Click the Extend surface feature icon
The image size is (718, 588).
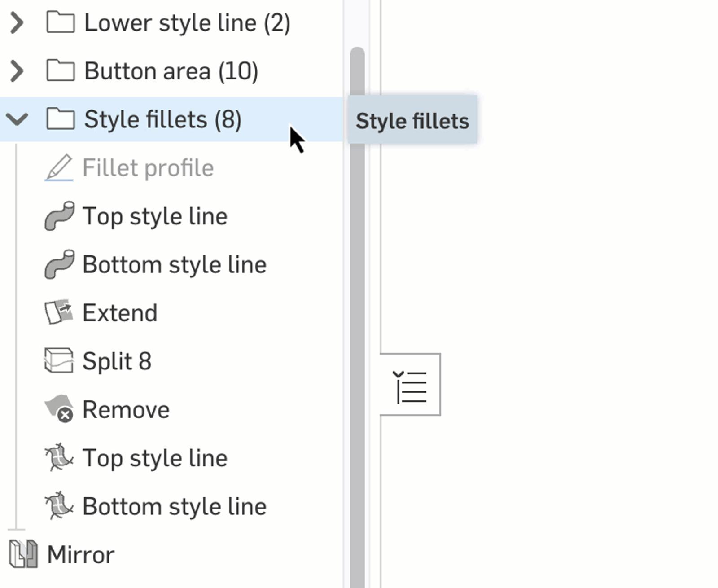59,312
